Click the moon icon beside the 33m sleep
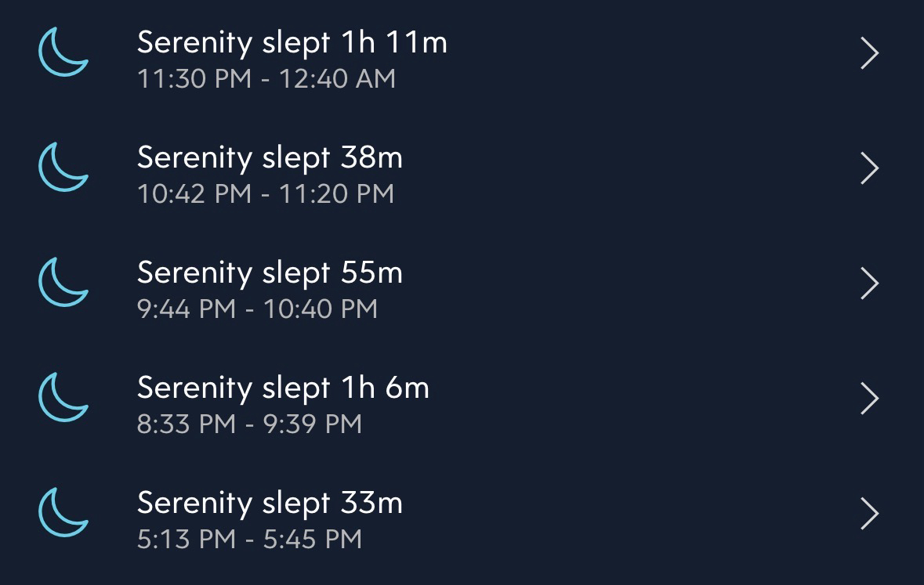The height and width of the screenshot is (585, 924). (63, 513)
